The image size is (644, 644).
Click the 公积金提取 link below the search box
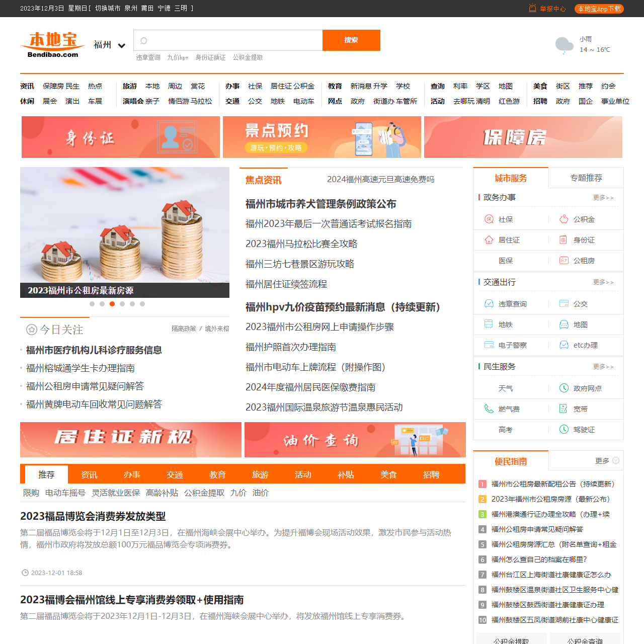248,58
